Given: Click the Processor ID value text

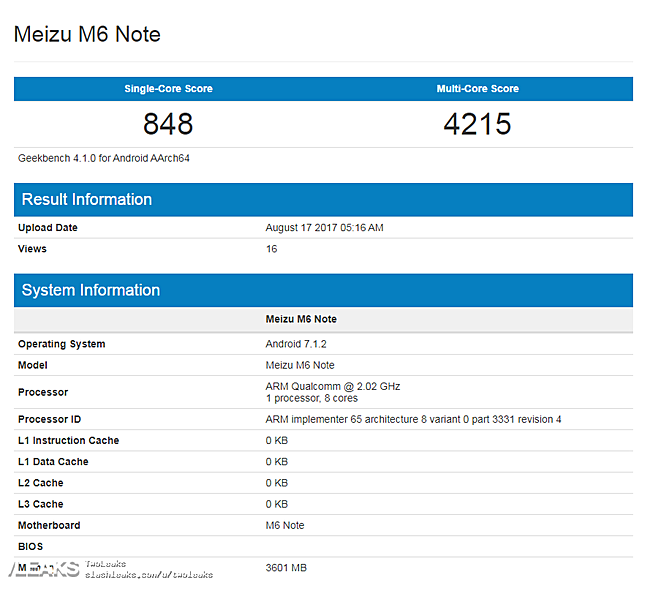Looking at the screenshot, I should [413, 419].
